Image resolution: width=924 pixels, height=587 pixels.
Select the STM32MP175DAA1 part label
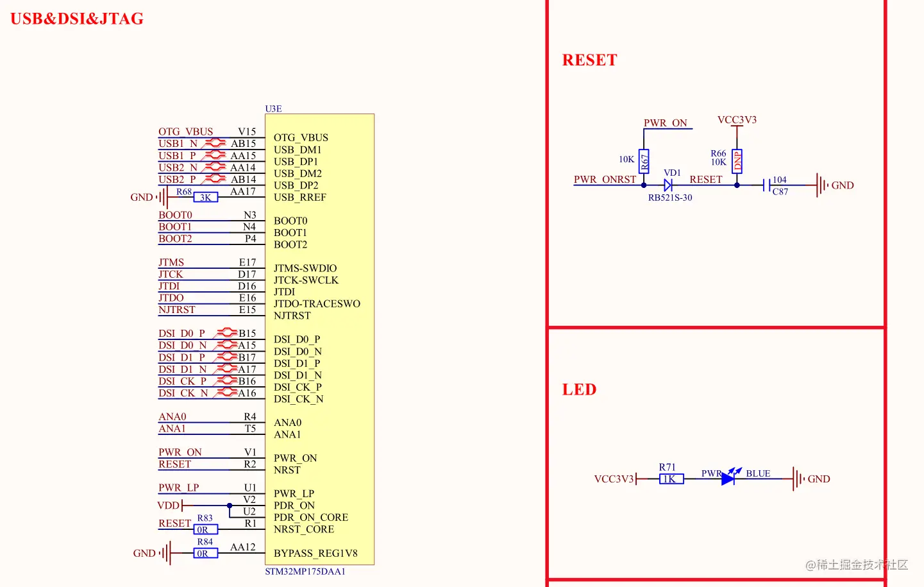(x=305, y=572)
